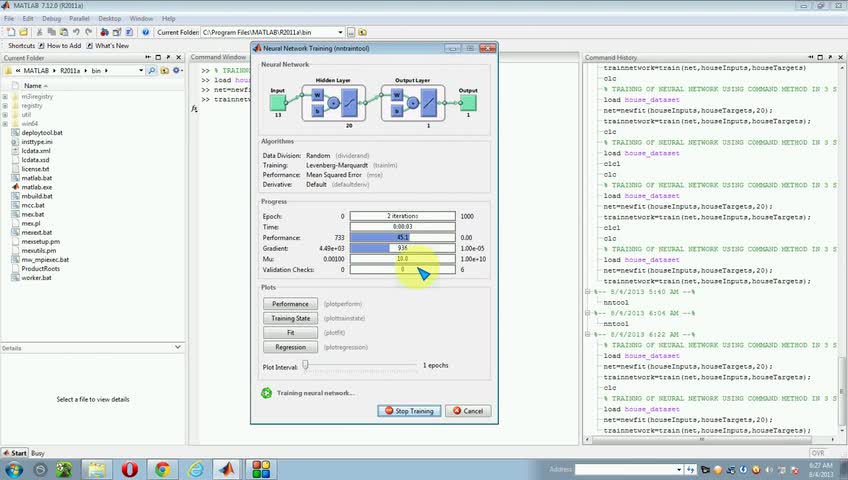
Task: Collapse the 8/4/2013 6:04 AM history group
Action: (x=588, y=313)
